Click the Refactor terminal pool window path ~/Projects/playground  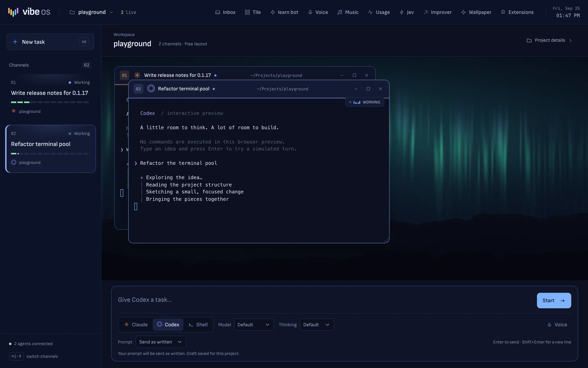tap(282, 89)
